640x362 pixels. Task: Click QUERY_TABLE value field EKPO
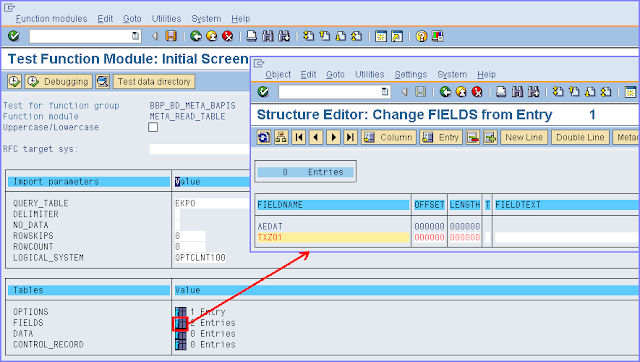(x=212, y=203)
